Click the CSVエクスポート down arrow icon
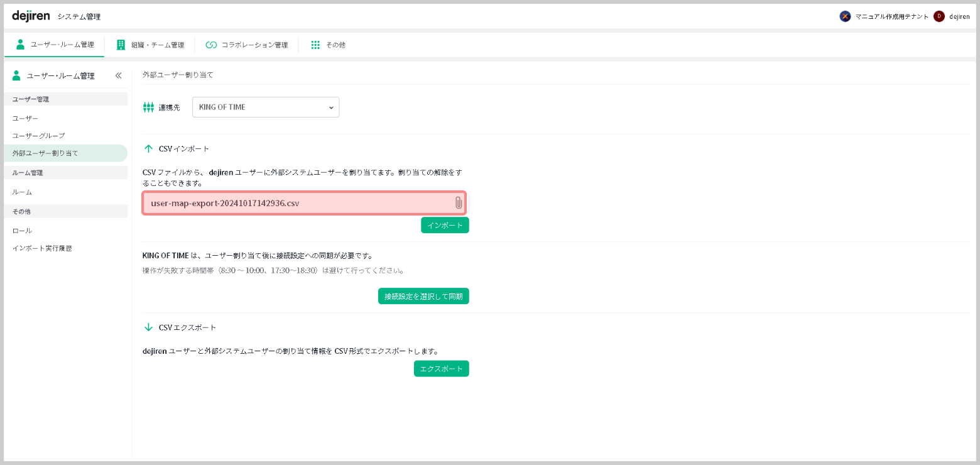The height and width of the screenshot is (465, 980). (148, 327)
